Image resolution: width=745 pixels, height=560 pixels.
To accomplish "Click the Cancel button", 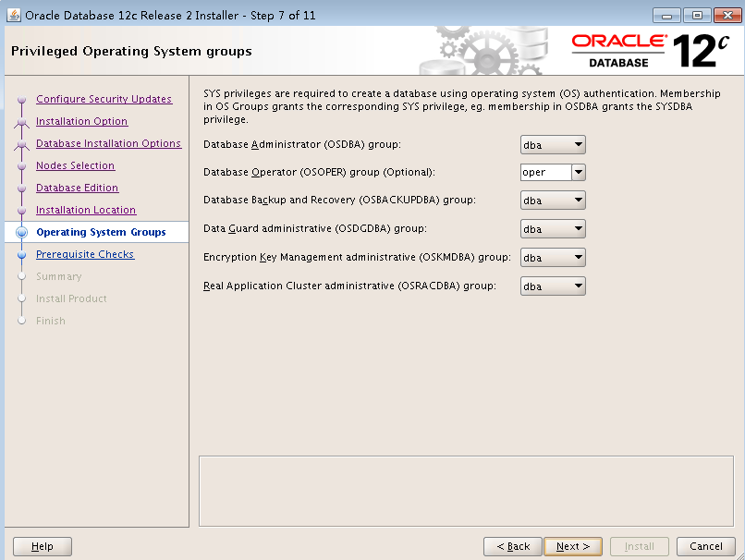I will [706, 546].
